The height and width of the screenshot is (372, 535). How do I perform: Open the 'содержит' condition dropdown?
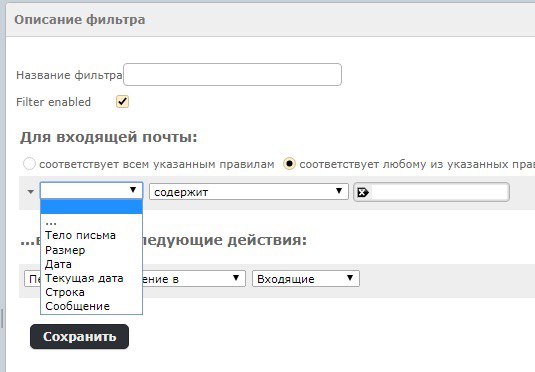coord(249,191)
